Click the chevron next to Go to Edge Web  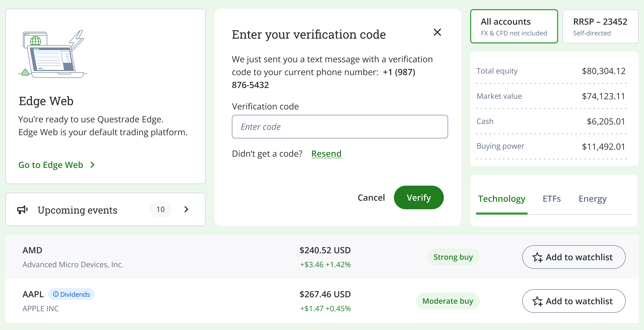pos(93,165)
